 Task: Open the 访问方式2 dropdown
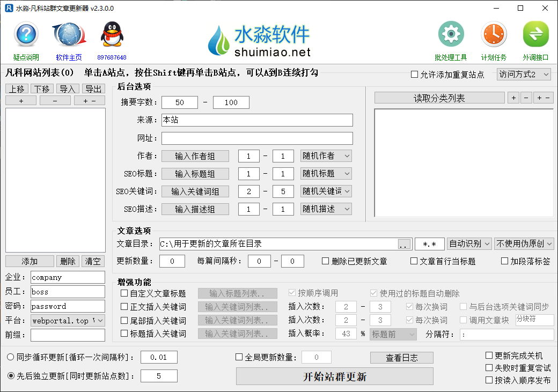coord(524,75)
